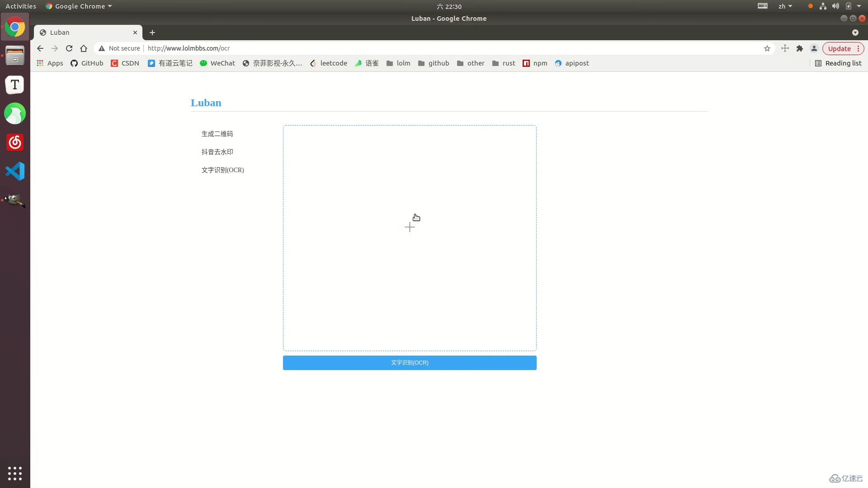The image size is (868, 488).
Task: Click the 语雀 bookmark entry
Action: click(x=367, y=63)
